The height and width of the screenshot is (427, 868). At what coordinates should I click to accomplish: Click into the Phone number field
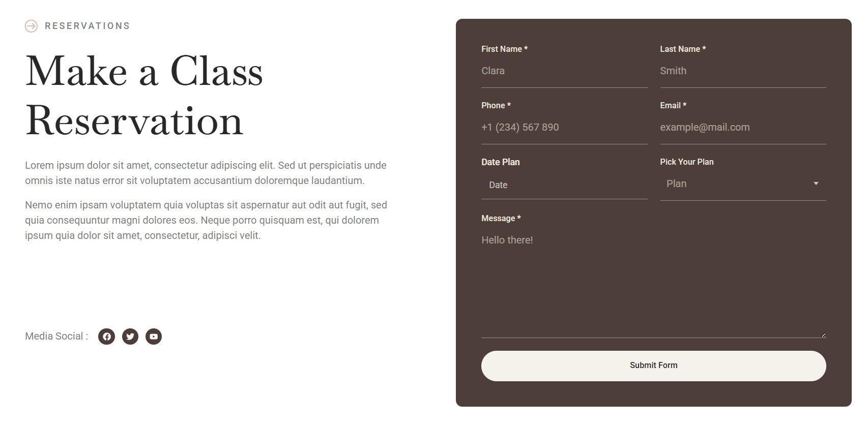click(564, 128)
